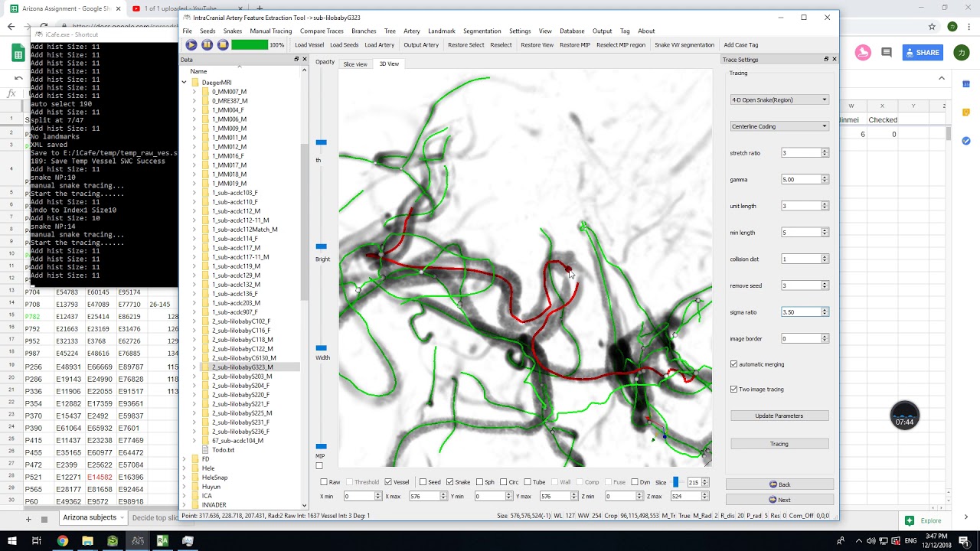The height and width of the screenshot is (551, 980).
Task: Uncheck the Snake display checkbox
Action: point(449,482)
